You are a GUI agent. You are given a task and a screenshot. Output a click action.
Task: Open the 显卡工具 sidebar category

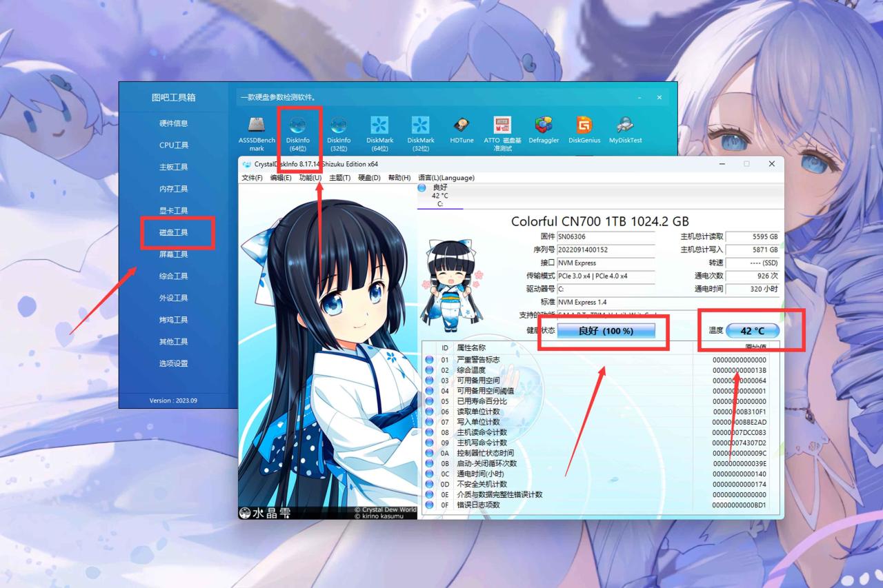[x=173, y=211]
